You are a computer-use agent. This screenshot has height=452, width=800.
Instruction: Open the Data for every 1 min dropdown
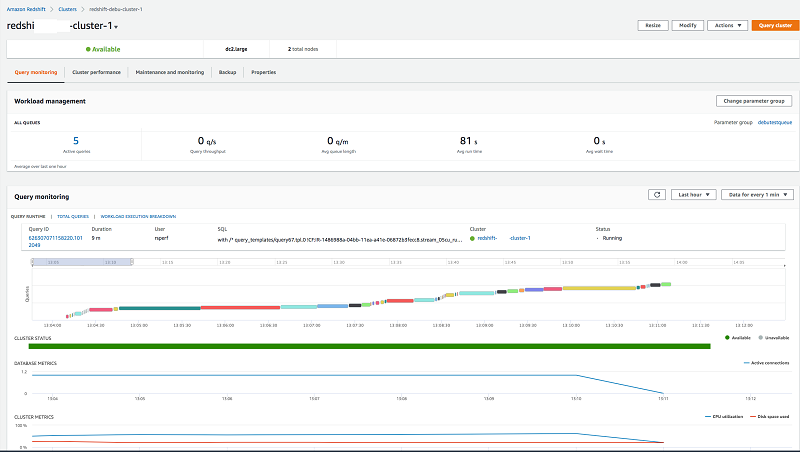[757, 194]
